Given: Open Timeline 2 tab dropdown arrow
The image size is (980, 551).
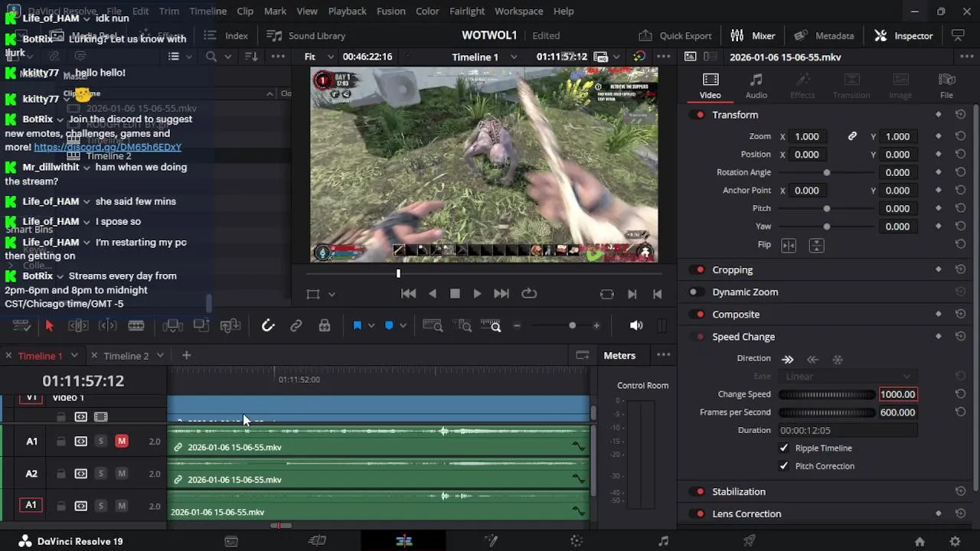Looking at the screenshot, I should click(x=160, y=356).
